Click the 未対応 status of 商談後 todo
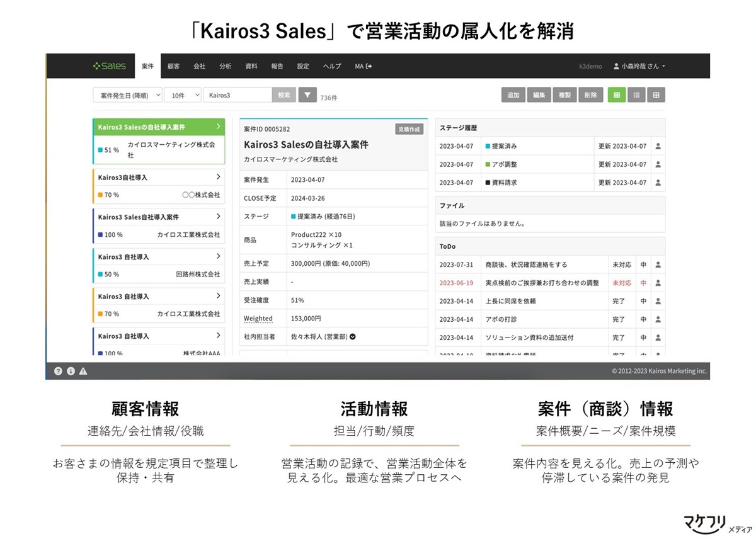This screenshot has height=539, width=756. (x=622, y=264)
